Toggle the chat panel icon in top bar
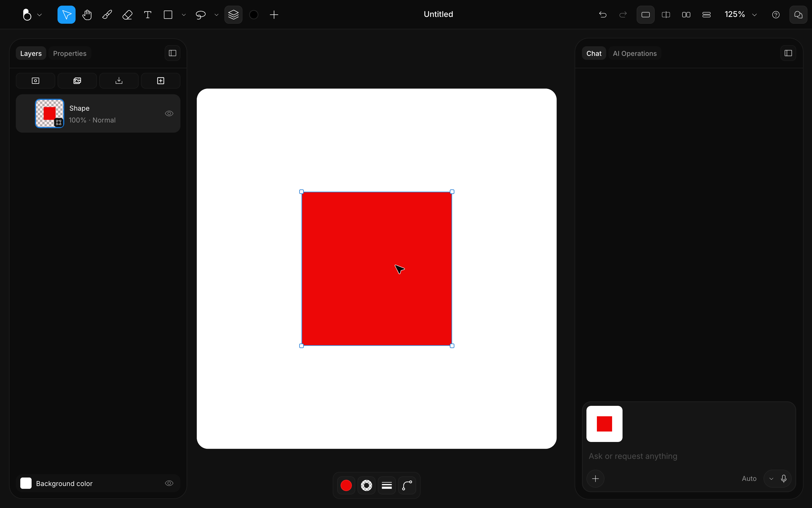The height and width of the screenshot is (508, 812). point(798,15)
